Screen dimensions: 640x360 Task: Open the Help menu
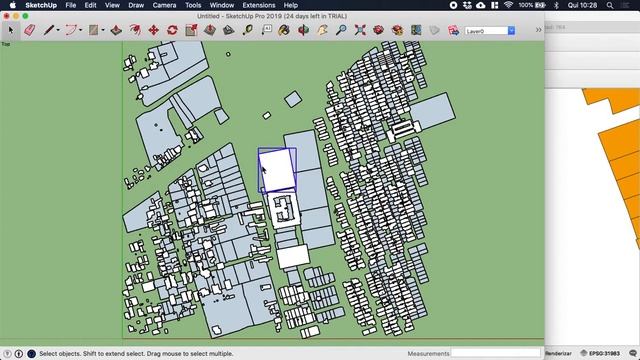point(290,5)
